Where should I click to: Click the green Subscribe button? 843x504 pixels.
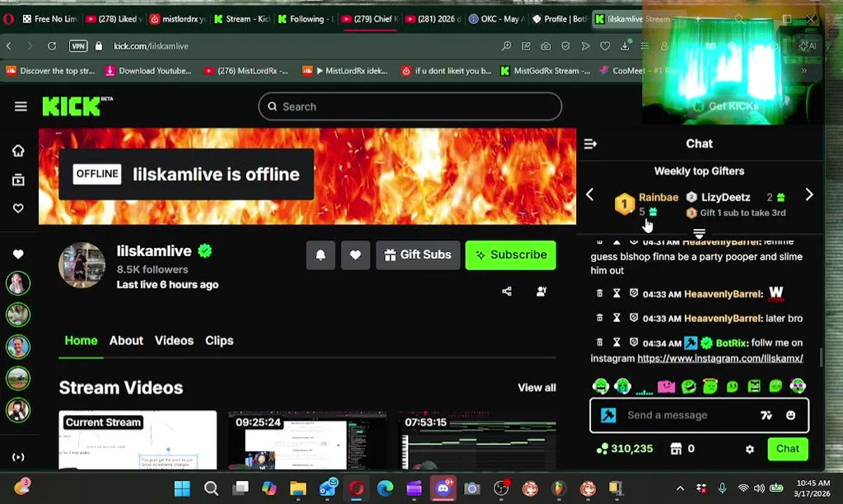[x=511, y=255]
